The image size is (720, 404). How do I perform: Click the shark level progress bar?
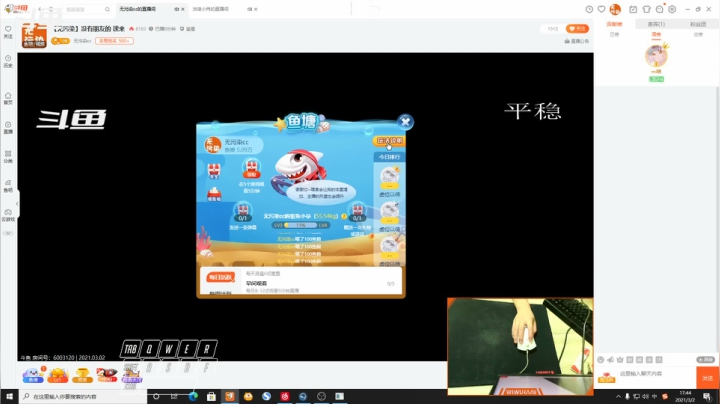[301, 225]
